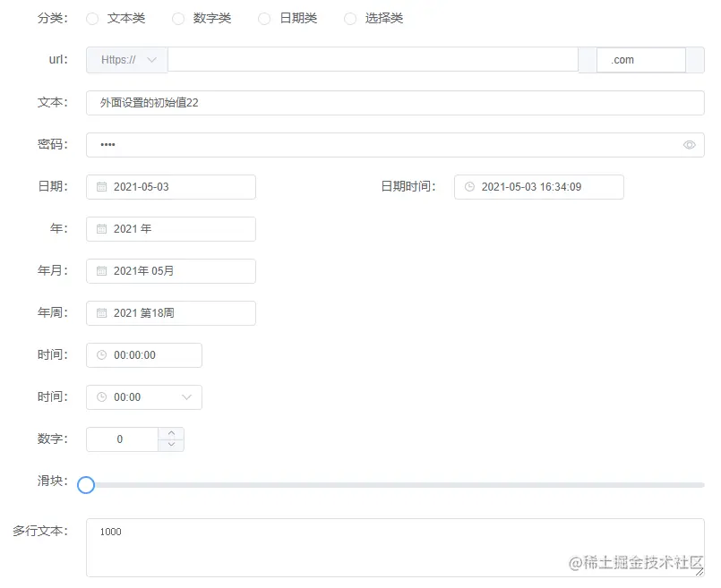Open the 日期 picker showing 2021-05-03
This screenshot has width=721, height=588.
pyautogui.click(x=171, y=187)
